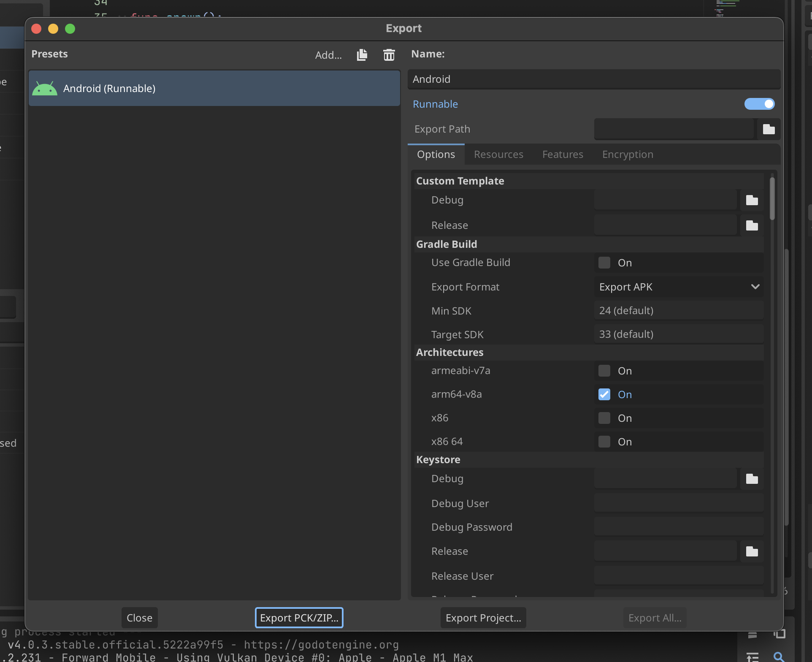Click the godotengine.org URL in output

(321, 645)
